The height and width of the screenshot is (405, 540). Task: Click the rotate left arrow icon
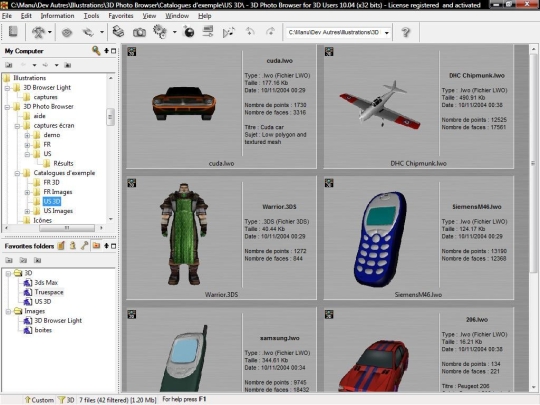(250, 32)
